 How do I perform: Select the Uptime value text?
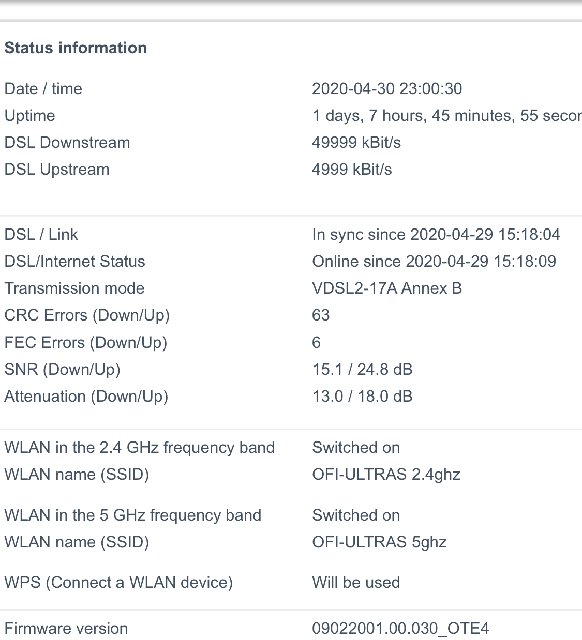tap(447, 116)
